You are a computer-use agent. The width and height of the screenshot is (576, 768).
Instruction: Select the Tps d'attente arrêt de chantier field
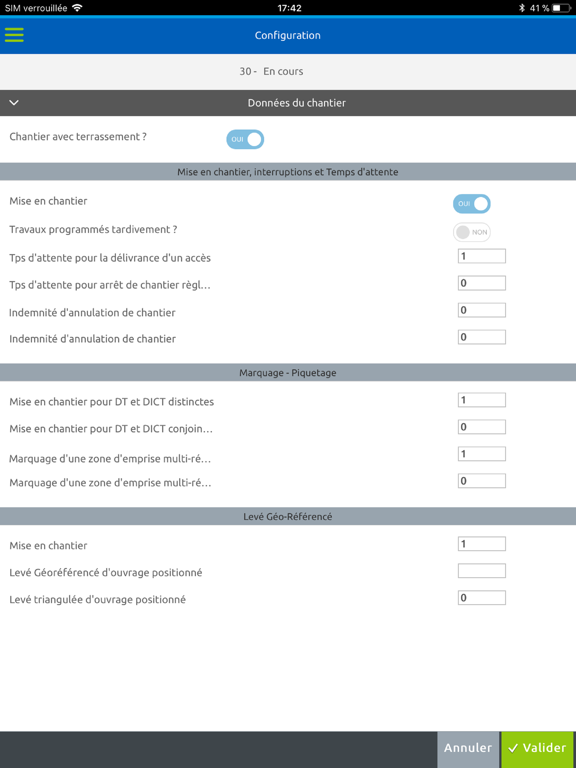tap(481, 283)
